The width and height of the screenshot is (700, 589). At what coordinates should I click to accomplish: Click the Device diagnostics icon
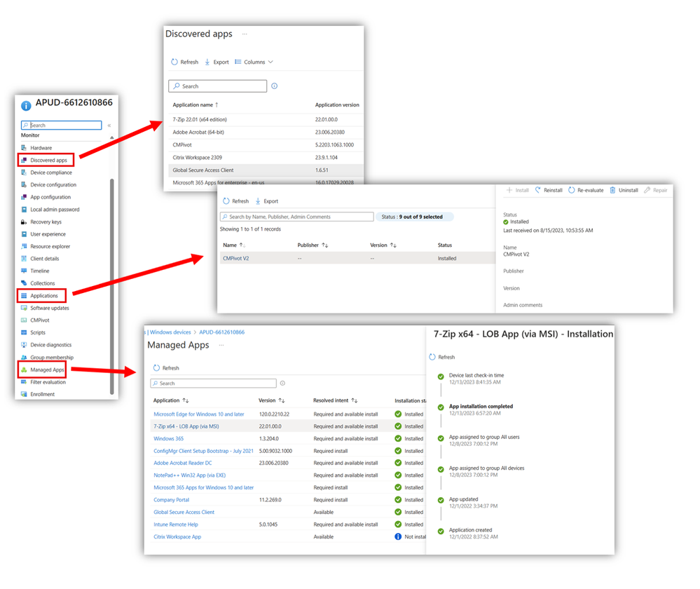tap(24, 344)
